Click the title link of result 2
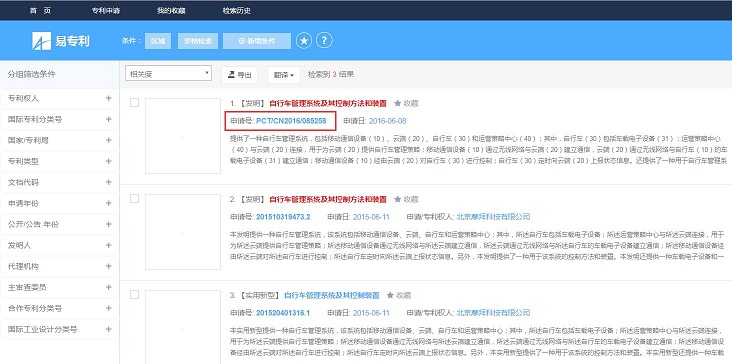Screen dimensions: 732x364 [x=328, y=199]
